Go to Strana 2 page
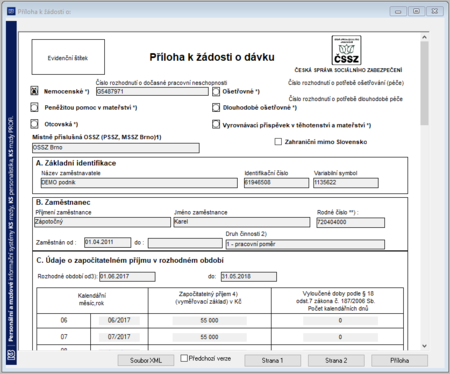This screenshot has width=450, height=374. (336, 360)
